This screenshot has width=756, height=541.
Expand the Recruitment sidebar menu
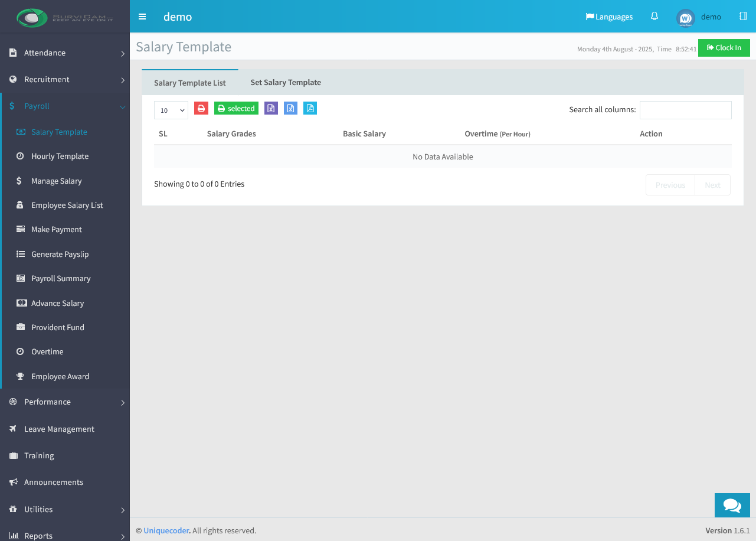[65, 80]
